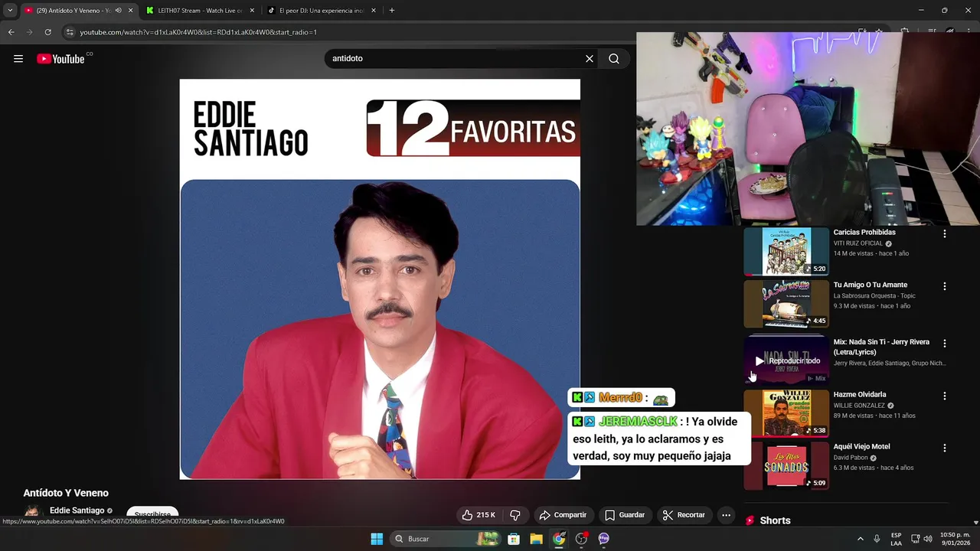
Task: Open options for Aquél Viejo Motel
Action: (x=944, y=448)
